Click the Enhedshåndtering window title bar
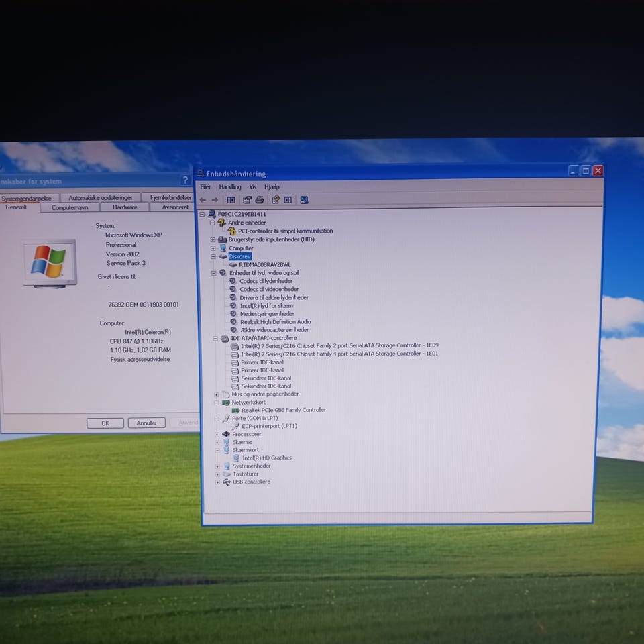The image size is (644, 644). [382, 172]
